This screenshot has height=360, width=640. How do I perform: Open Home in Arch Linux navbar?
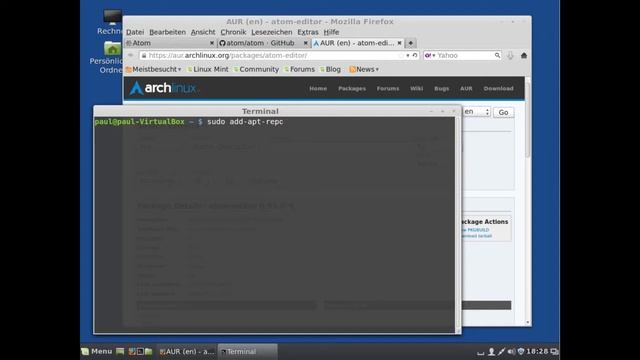(318, 88)
